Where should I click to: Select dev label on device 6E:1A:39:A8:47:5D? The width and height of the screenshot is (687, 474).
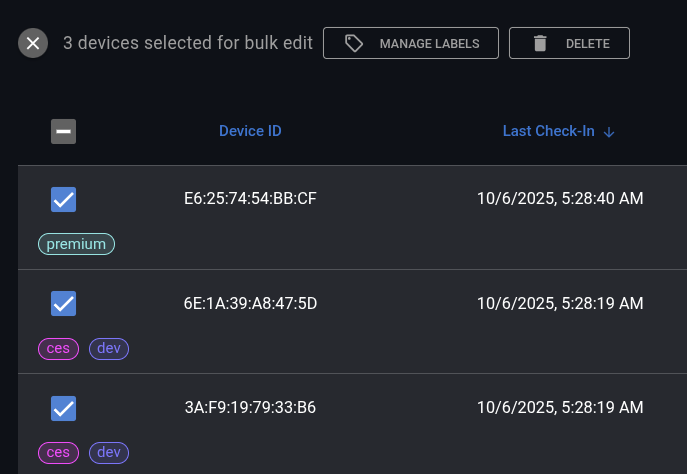109,348
